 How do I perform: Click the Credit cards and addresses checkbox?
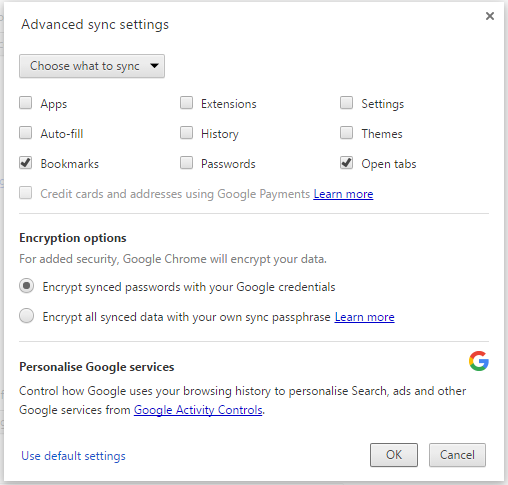[26, 193]
